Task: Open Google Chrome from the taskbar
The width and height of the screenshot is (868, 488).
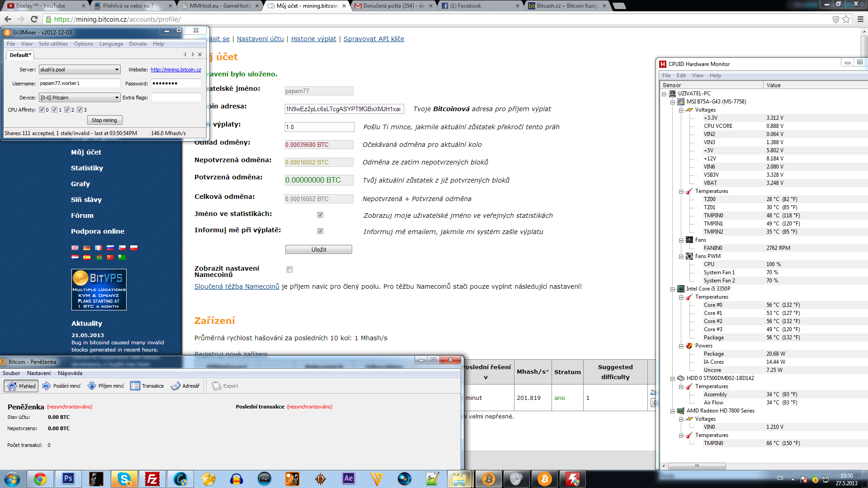Action: coord(40,479)
